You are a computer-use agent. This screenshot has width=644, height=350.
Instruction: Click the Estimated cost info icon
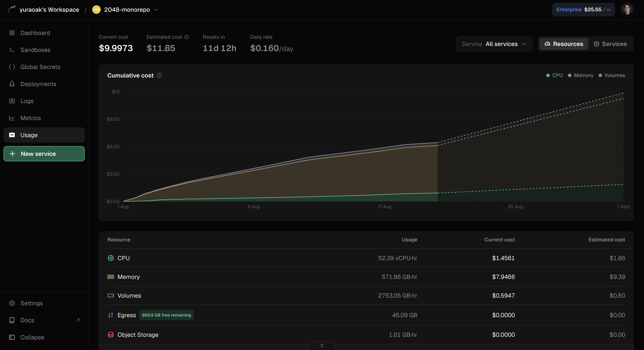(187, 37)
